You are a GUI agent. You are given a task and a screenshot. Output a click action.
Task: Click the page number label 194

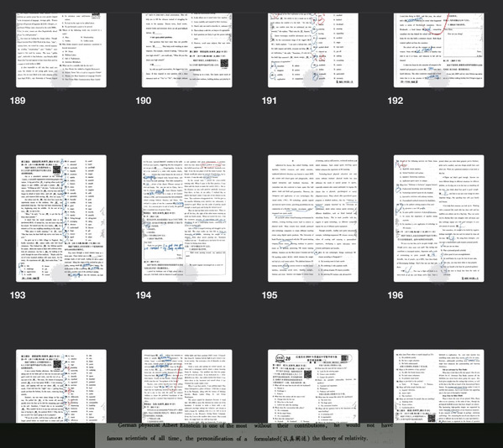coord(144,295)
